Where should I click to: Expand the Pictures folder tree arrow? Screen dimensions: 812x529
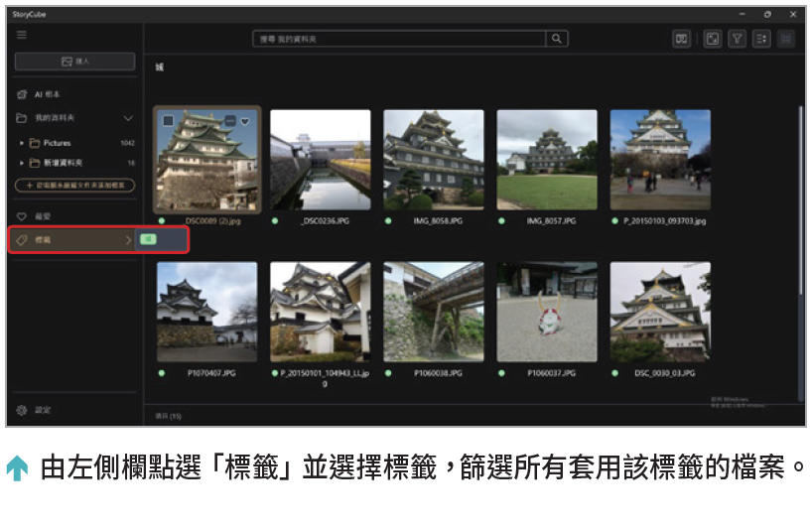tap(22, 143)
